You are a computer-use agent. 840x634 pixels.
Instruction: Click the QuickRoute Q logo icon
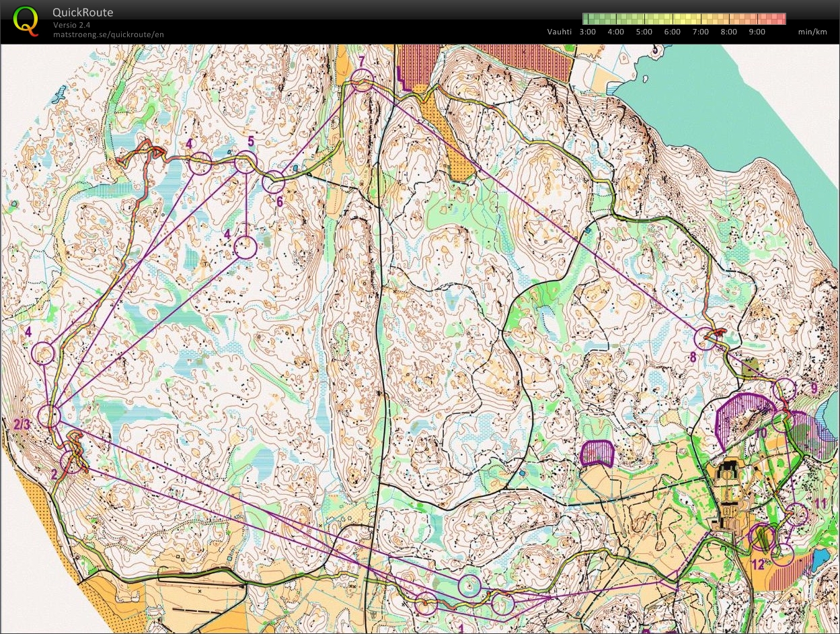(x=26, y=20)
